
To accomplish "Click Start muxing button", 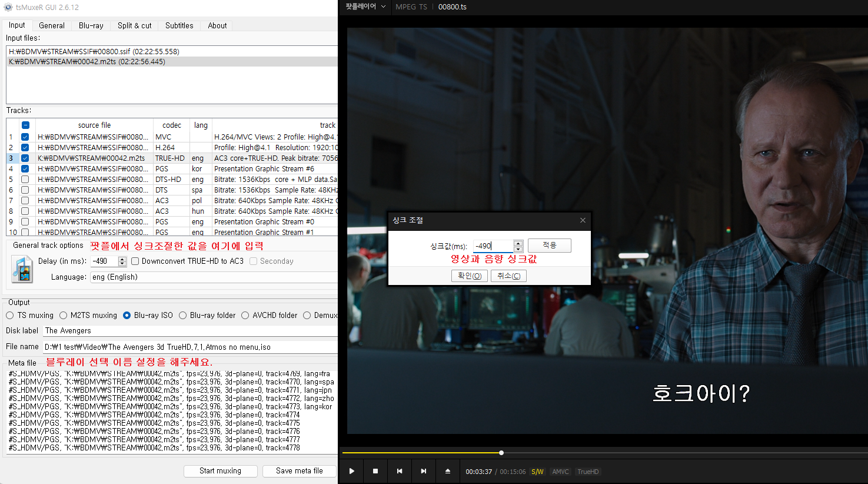I will click(x=220, y=471).
